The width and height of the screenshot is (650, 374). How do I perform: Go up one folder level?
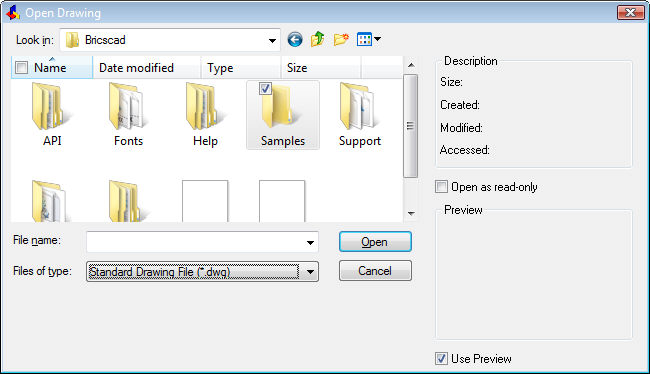[x=318, y=39]
